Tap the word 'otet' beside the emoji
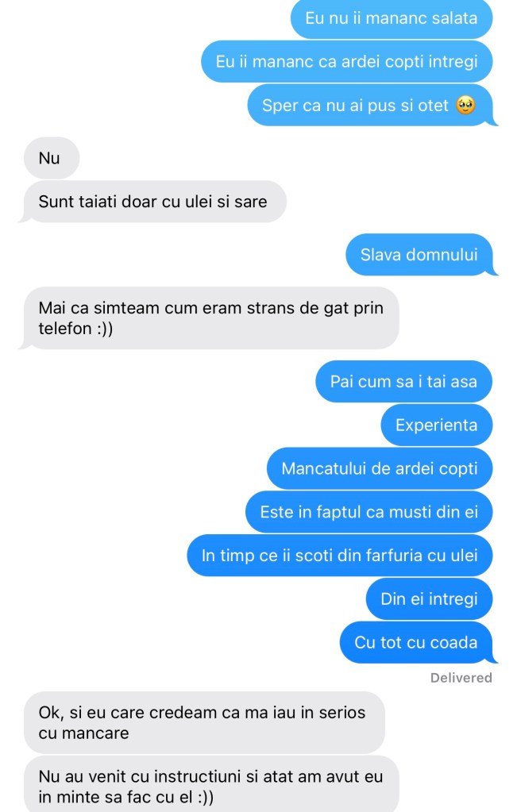The image size is (517, 812). point(433,106)
